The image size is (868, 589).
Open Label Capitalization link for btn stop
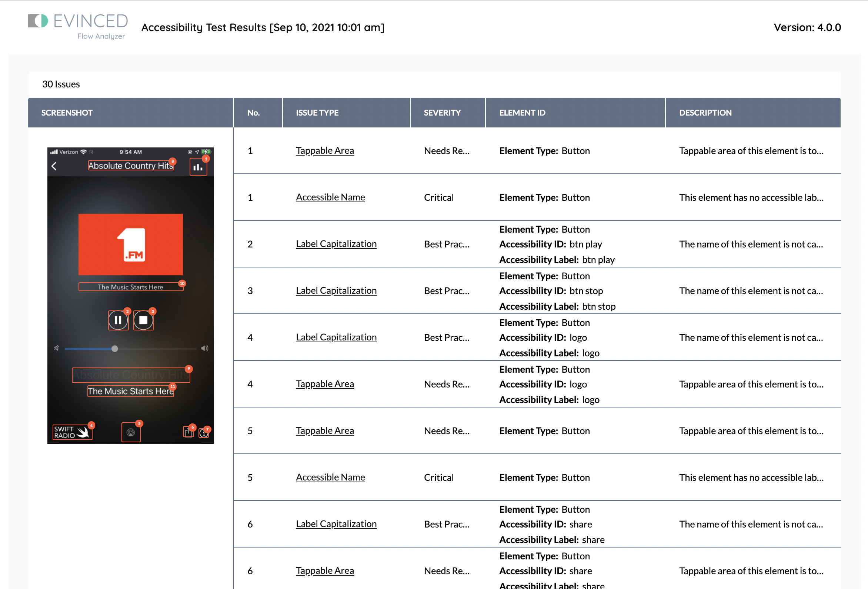336,291
